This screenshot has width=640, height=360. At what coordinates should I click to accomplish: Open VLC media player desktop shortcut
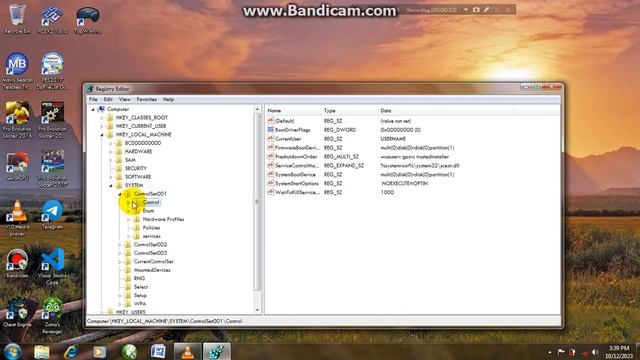pos(17,218)
